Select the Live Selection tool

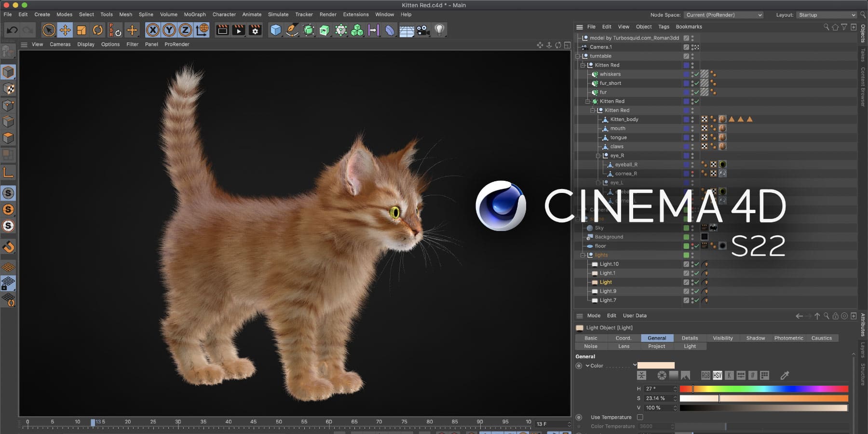pyautogui.click(x=49, y=30)
